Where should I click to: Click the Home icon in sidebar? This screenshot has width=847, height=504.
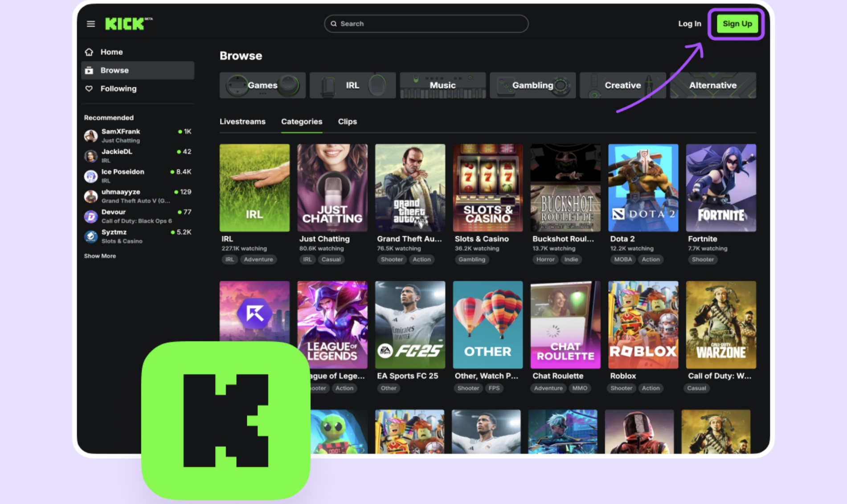point(89,52)
